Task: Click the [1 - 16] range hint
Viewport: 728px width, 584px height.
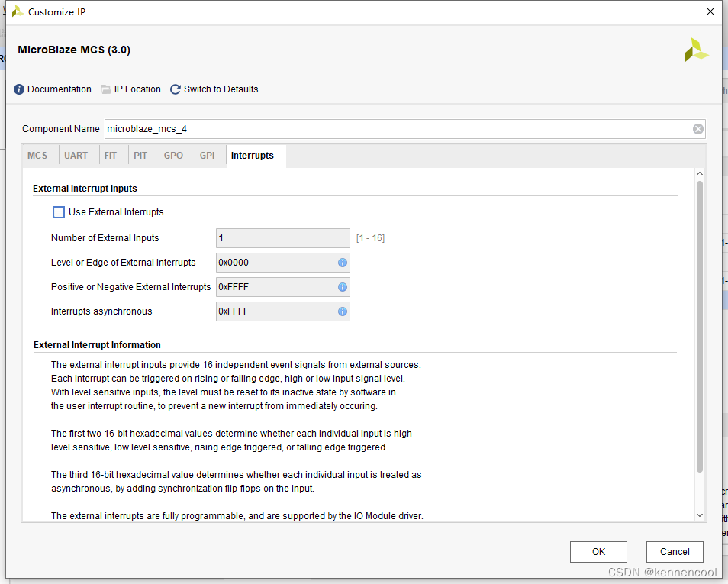Action: pos(371,238)
